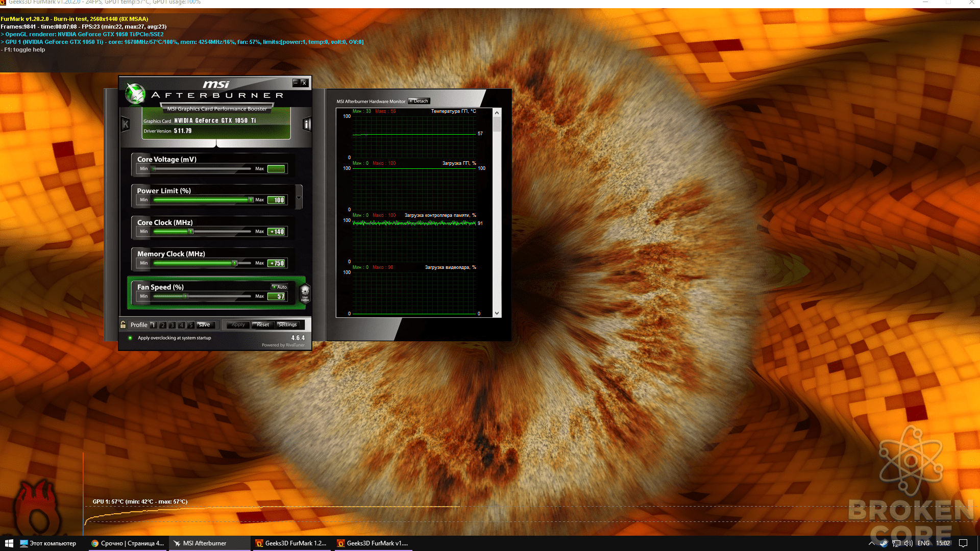The height and width of the screenshot is (551, 980).
Task: Select profile slot 1
Action: click(153, 325)
